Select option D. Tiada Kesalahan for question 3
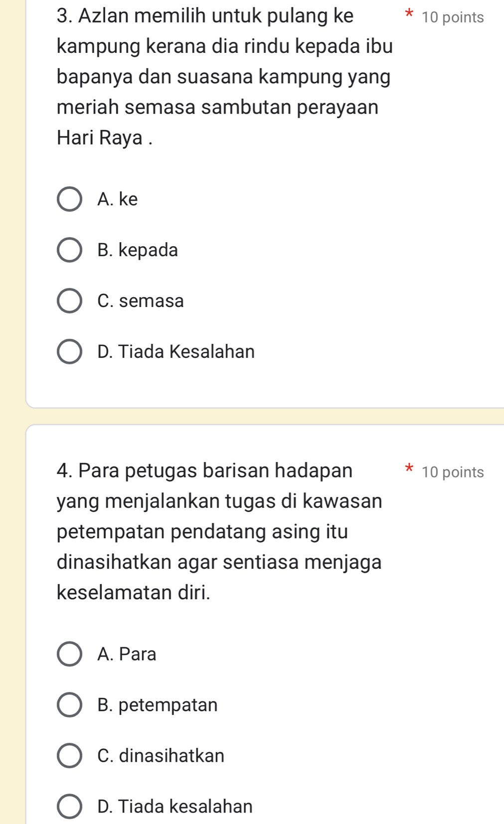 70,351
